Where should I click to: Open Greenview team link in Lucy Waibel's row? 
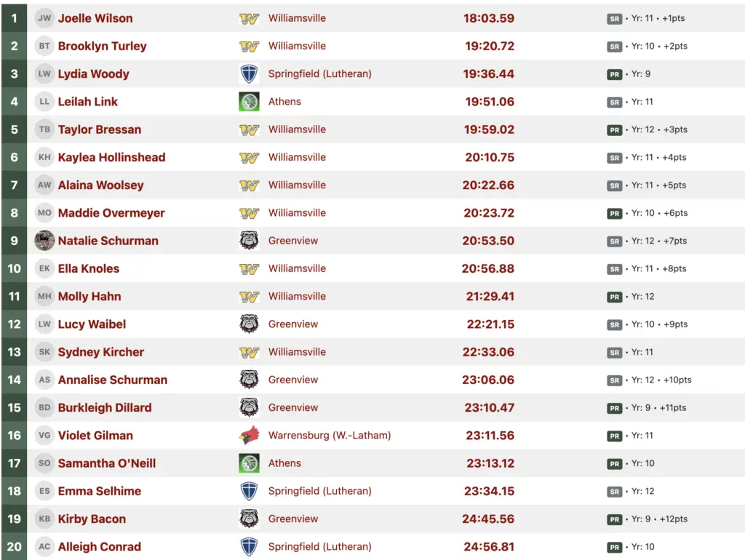pyautogui.click(x=293, y=324)
